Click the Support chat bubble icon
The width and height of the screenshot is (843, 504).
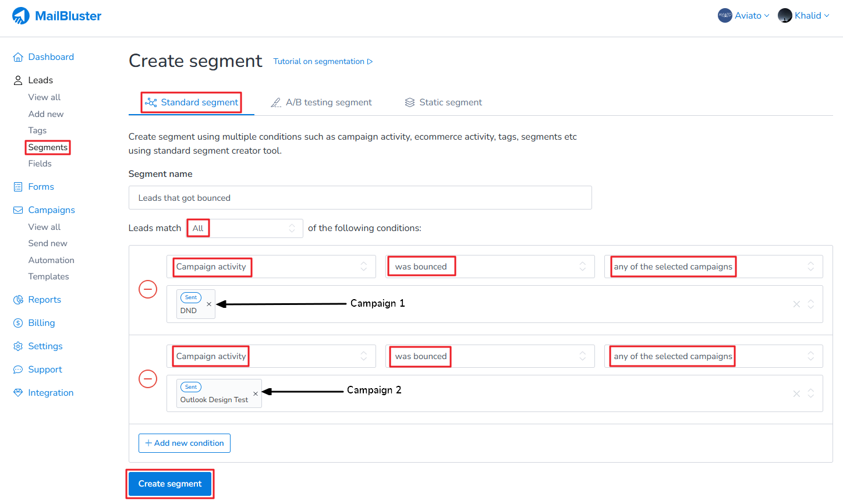click(18, 370)
